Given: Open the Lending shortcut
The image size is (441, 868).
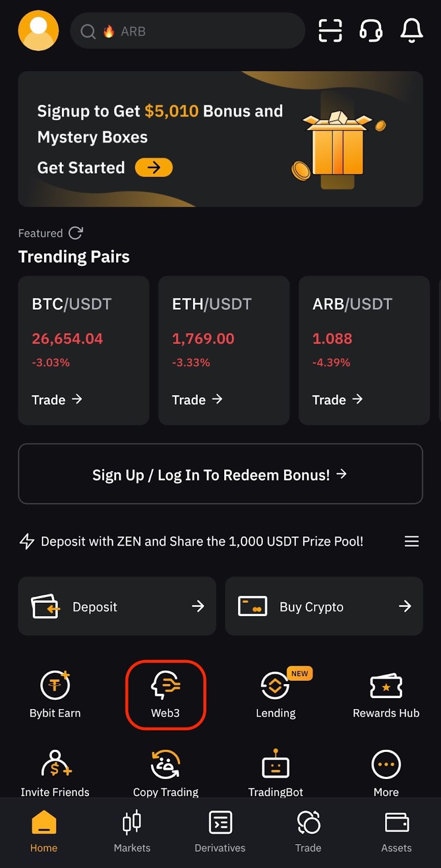Looking at the screenshot, I should (x=276, y=695).
